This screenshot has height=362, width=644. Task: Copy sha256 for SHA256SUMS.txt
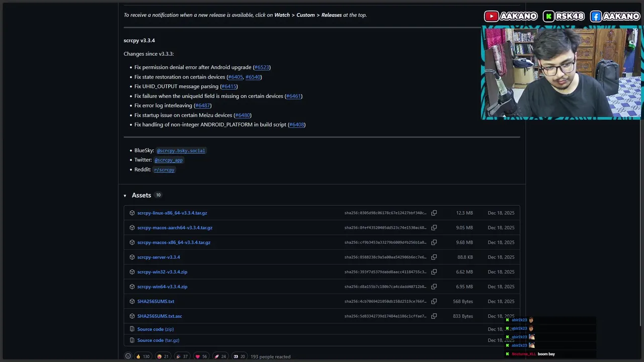(434, 301)
